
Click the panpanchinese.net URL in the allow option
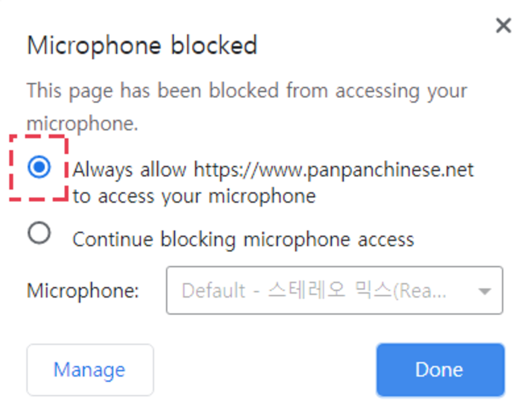[x=333, y=170]
